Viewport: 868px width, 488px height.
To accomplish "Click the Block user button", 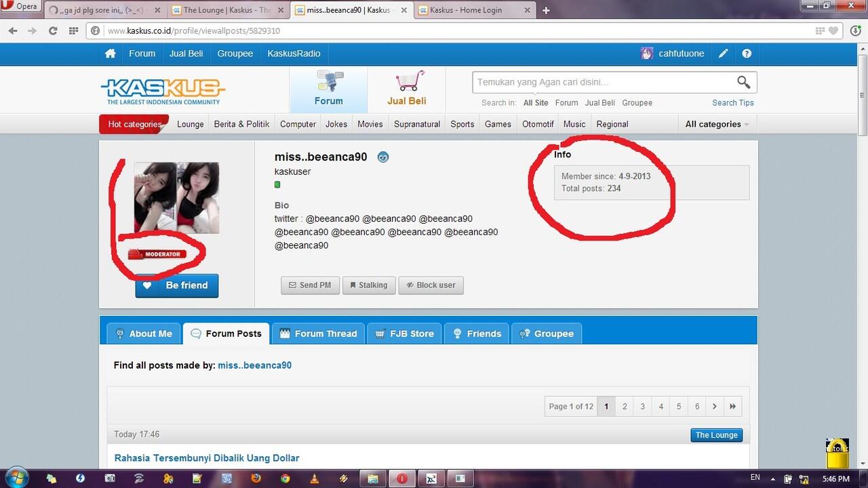I will coord(431,285).
